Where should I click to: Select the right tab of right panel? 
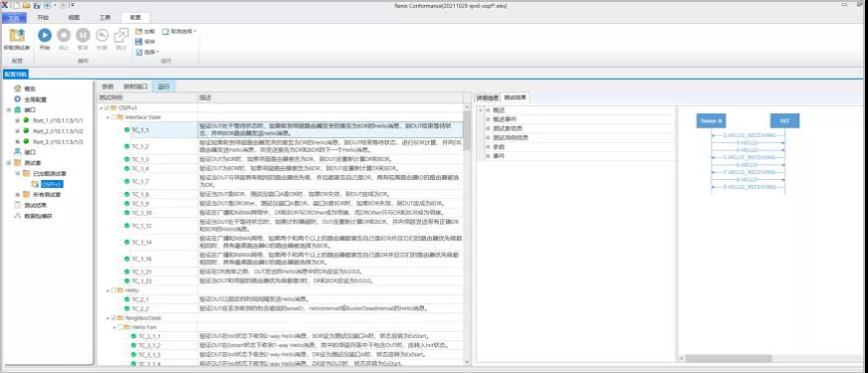click(516, 97)
